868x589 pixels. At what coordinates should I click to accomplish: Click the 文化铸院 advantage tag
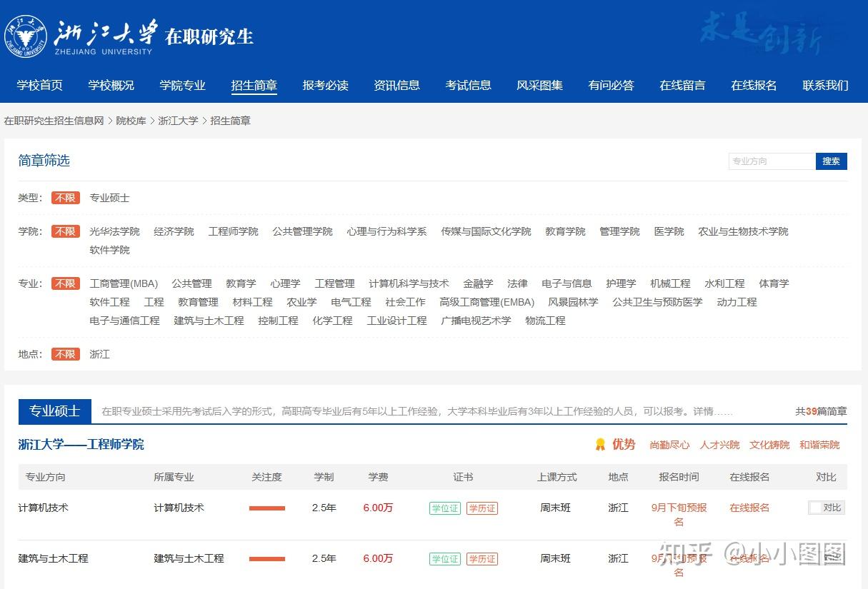pos(769,445)
